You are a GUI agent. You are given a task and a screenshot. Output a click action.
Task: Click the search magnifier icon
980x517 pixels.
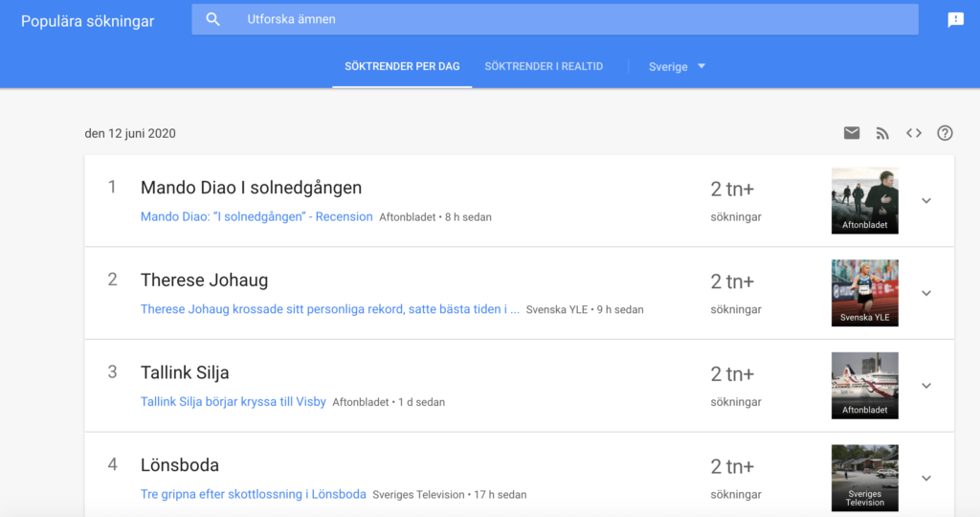click(x=213, y=19)
